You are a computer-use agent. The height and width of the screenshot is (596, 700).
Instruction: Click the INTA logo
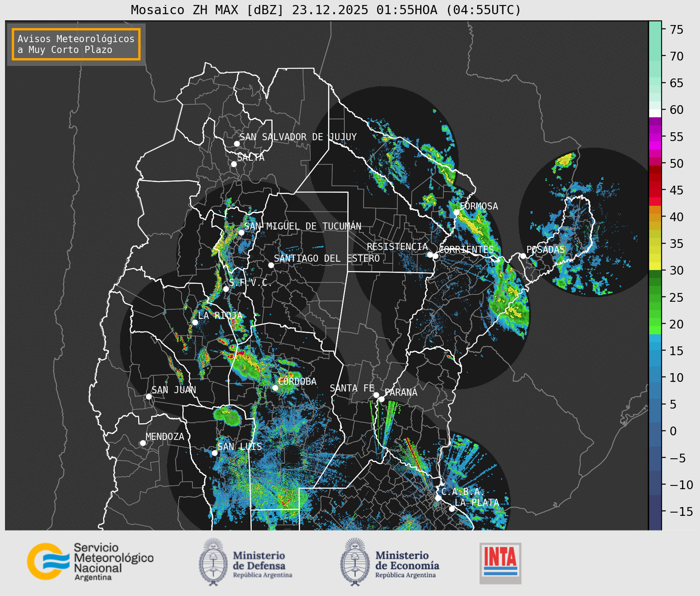(x=500, y=563)
